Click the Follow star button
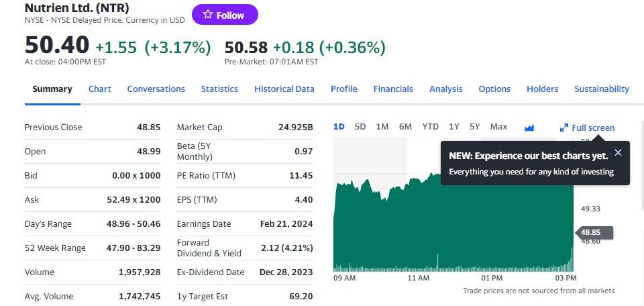The image size is (644, 306). 224,15
